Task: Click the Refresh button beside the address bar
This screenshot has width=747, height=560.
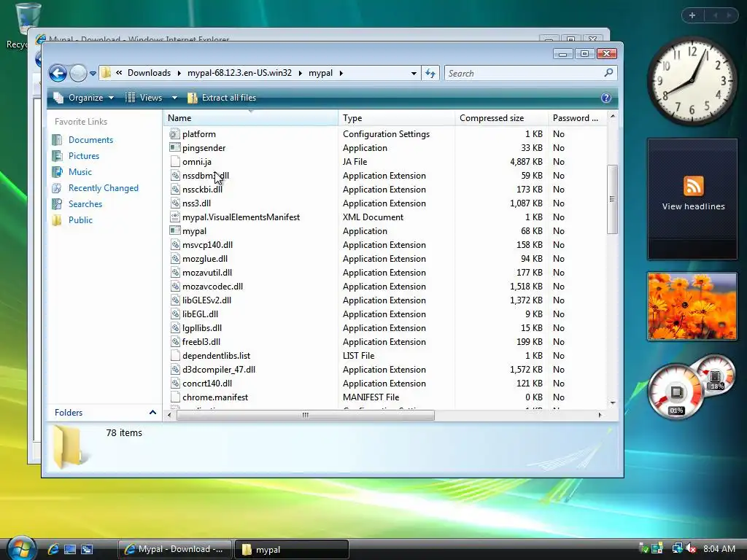Action: [x=430, y=74]
